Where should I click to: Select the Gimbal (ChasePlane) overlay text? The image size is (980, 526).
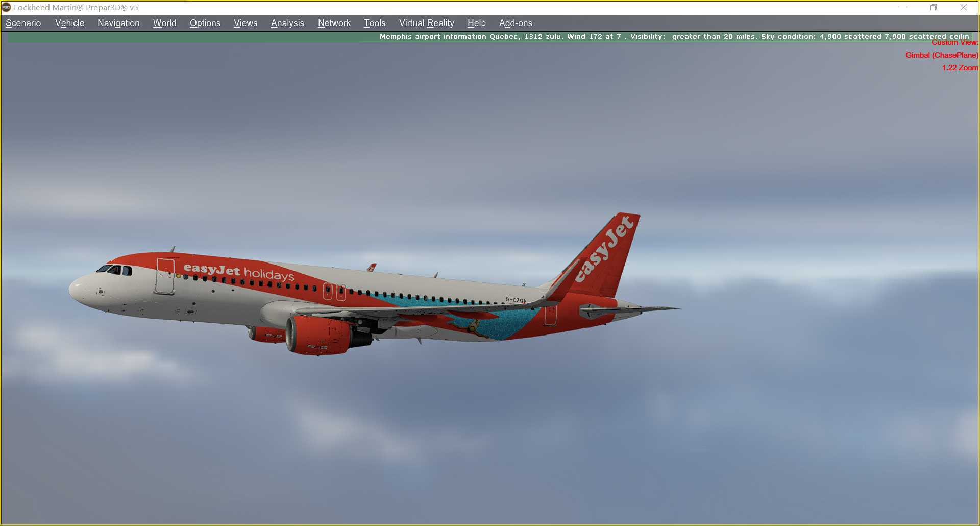click(941, 55)
